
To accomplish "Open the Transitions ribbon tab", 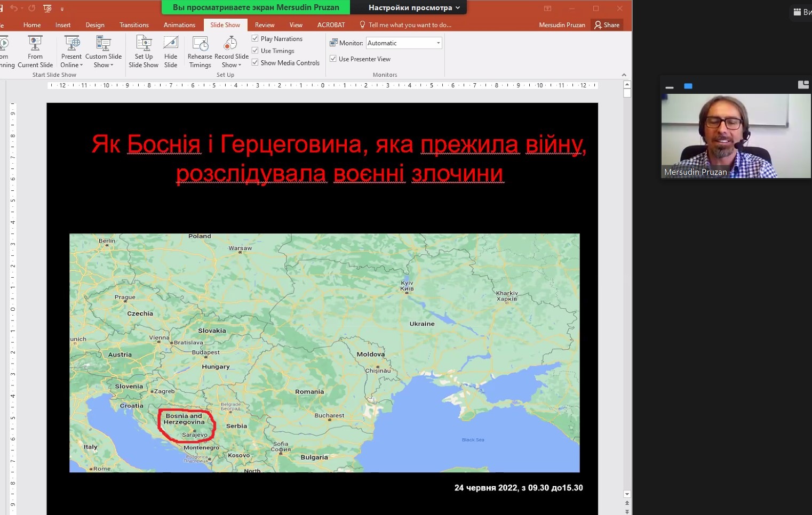I will (x=134, y=25).
